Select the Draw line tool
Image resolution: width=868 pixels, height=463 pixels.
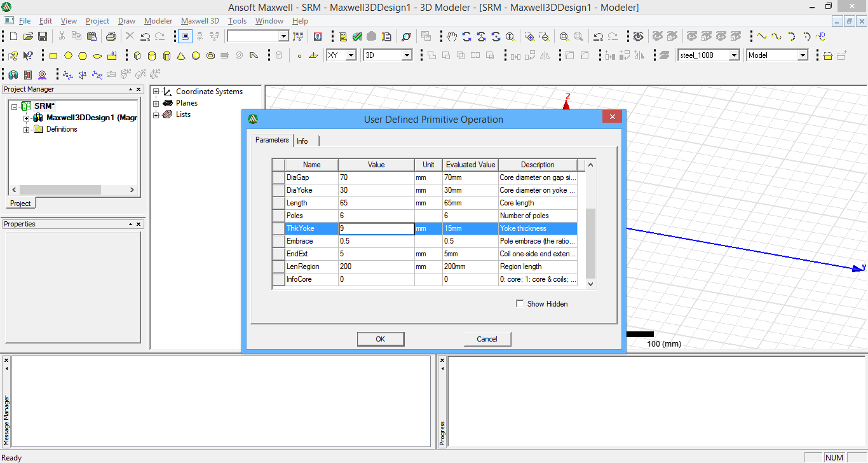761,36
